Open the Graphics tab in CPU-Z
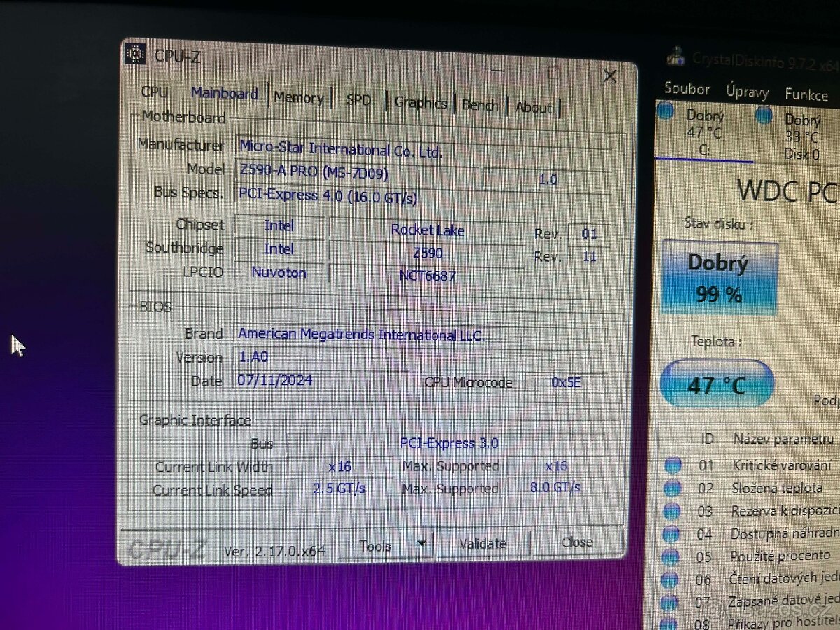 [420, 103]
